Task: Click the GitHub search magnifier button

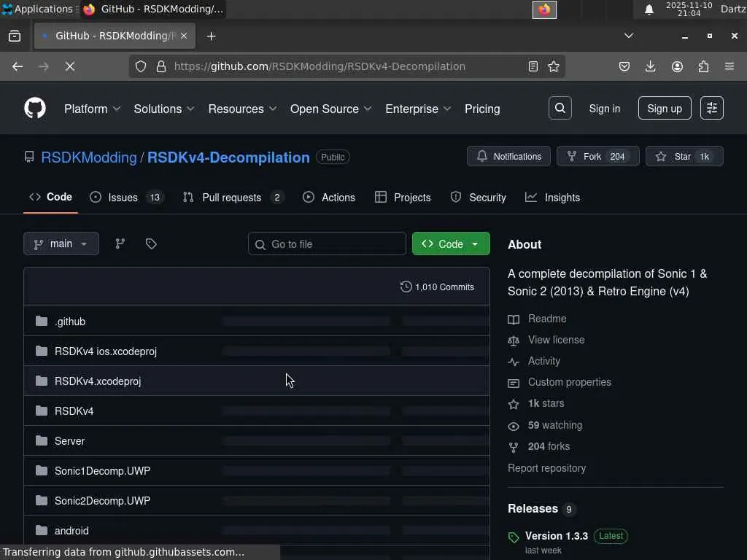Action: pos(560,108)
